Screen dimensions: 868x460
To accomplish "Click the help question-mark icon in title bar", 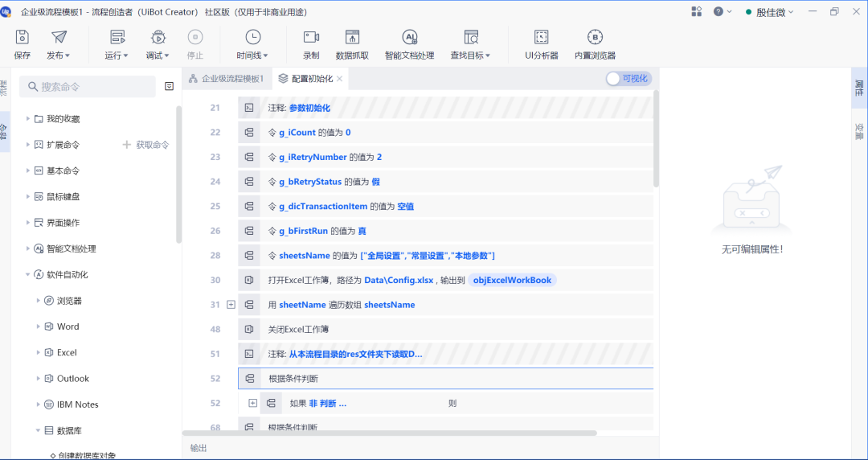I will click(x=719, y=11).
